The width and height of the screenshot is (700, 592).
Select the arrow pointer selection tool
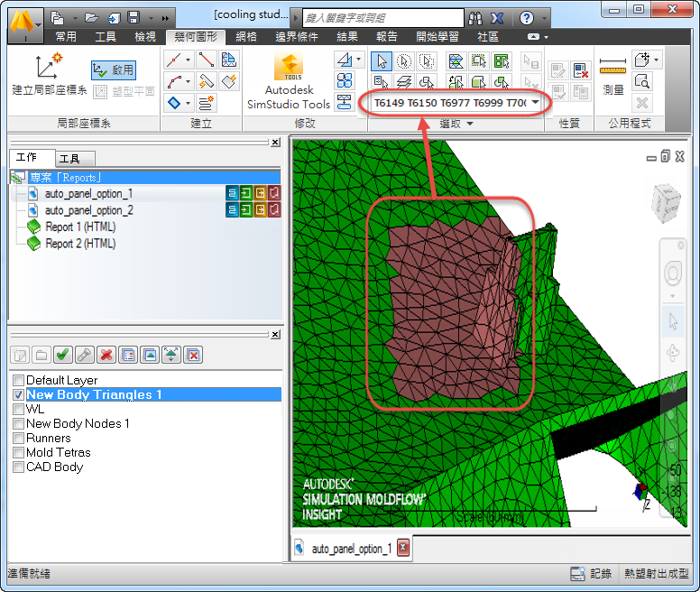tap(382, 61)
